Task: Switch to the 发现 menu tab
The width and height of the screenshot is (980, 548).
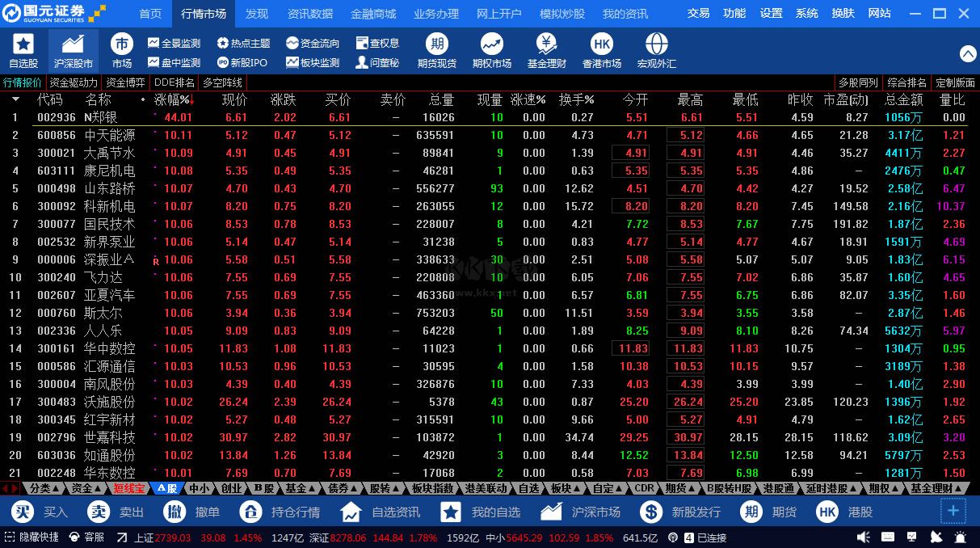Action: click(x=257, y=14)
